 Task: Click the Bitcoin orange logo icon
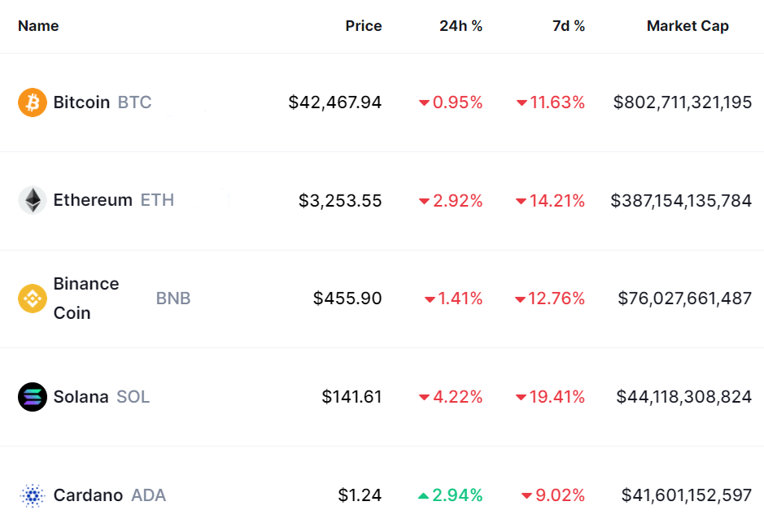point(33,102)
